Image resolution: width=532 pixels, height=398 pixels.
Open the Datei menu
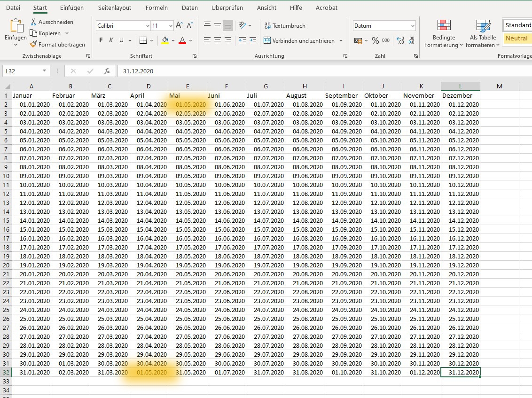click(13, 8)
